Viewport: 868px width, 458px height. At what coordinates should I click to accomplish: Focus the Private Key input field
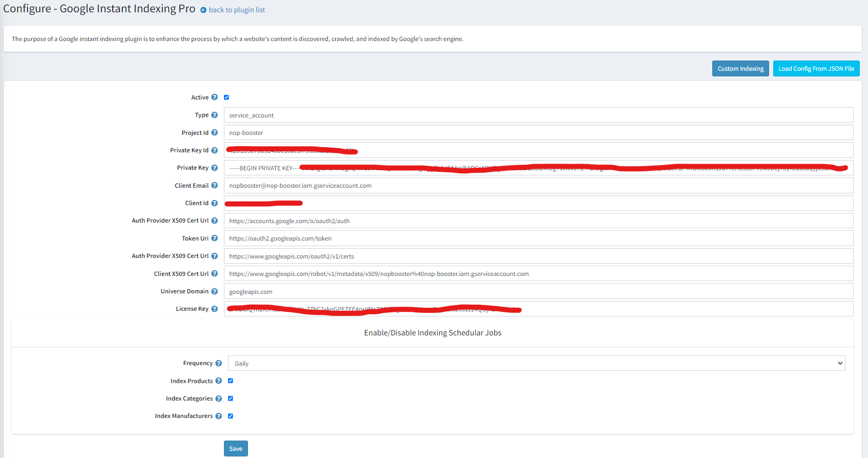(539, 168)
